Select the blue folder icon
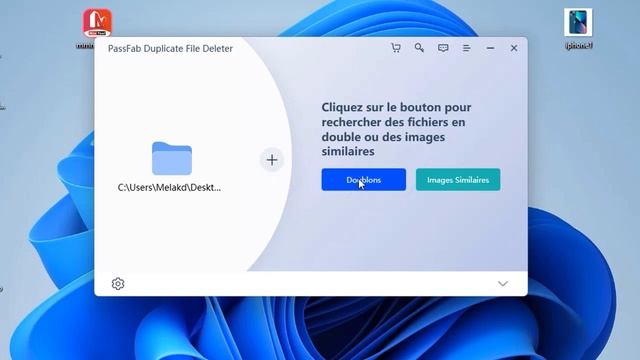The image size is (640, 360). pos(172,158)
